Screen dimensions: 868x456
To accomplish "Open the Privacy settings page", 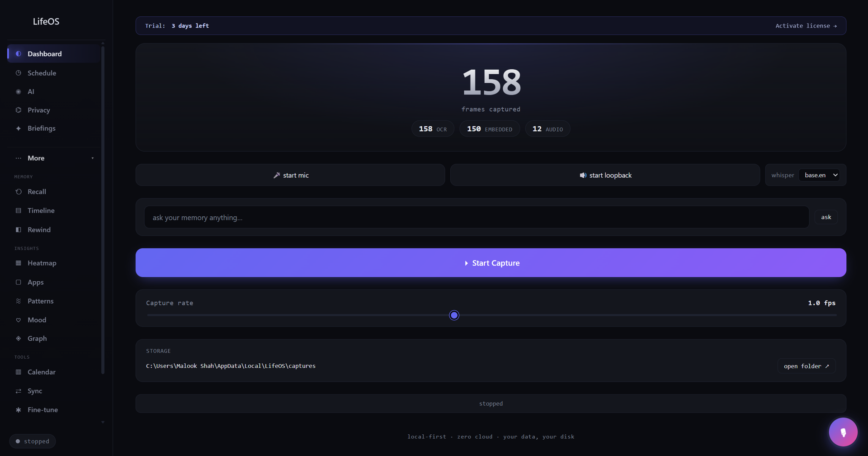I will tap(54, 110).
